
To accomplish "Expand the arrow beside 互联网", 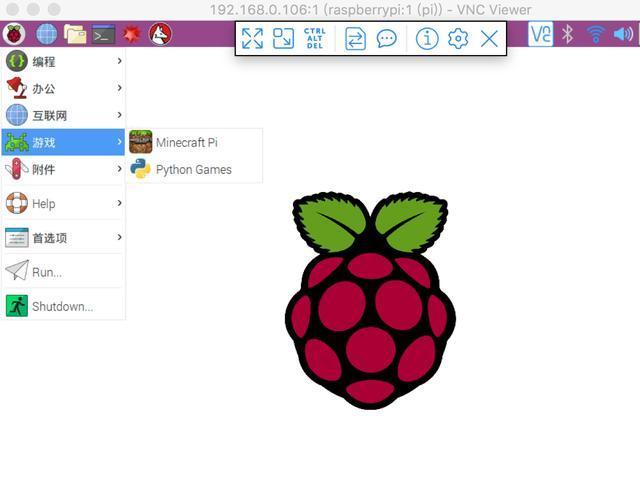I will (x=119, y=115).
